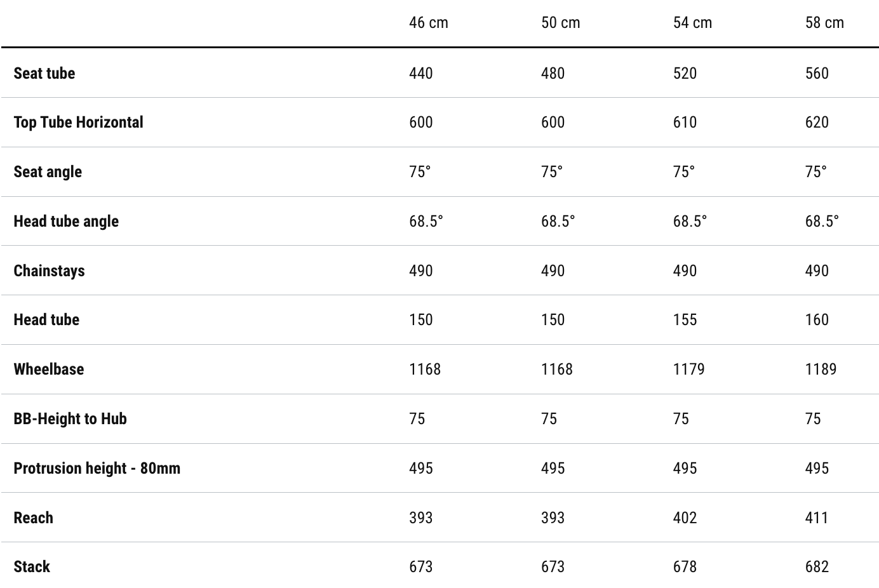Click the Protrusion height - 80mm label

coord(97,468)
